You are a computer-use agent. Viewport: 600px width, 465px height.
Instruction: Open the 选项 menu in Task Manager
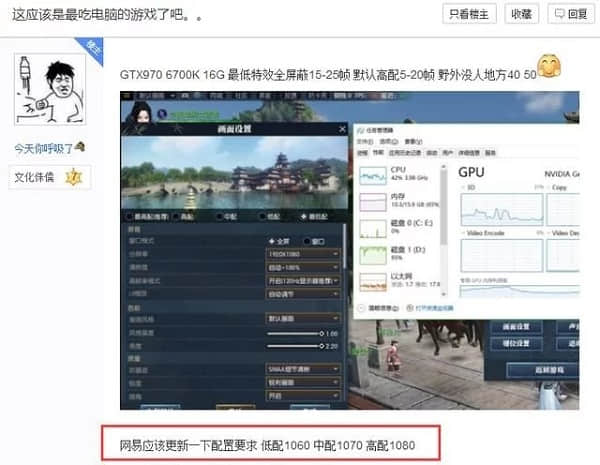click(388, 142)
